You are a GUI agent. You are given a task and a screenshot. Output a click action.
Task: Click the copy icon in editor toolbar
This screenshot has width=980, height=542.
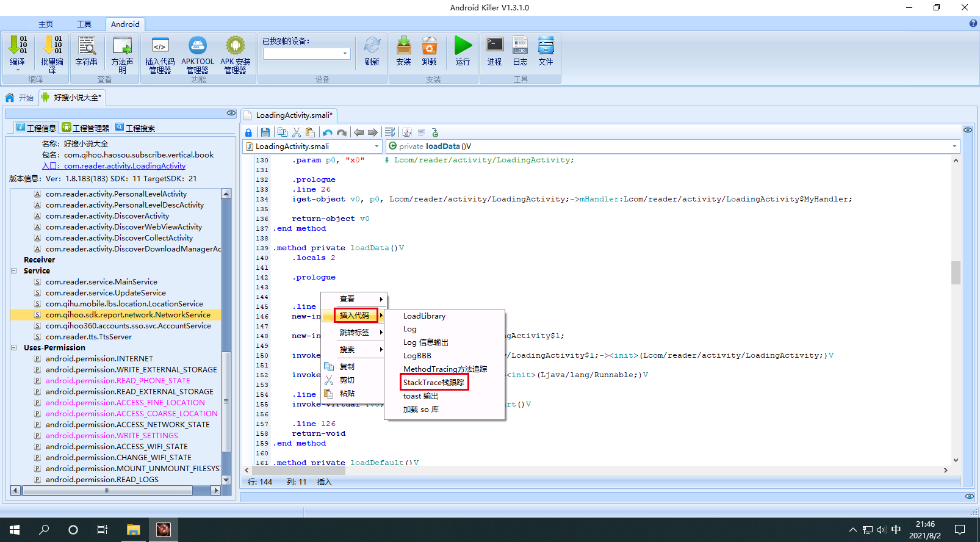tap(283, 132)
